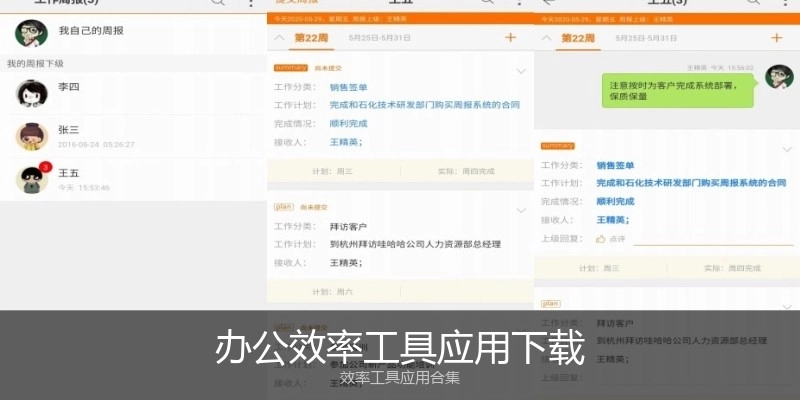Tap the green message bubble
This screenshot has width=800, height=400.
click(x=678, y=92)
